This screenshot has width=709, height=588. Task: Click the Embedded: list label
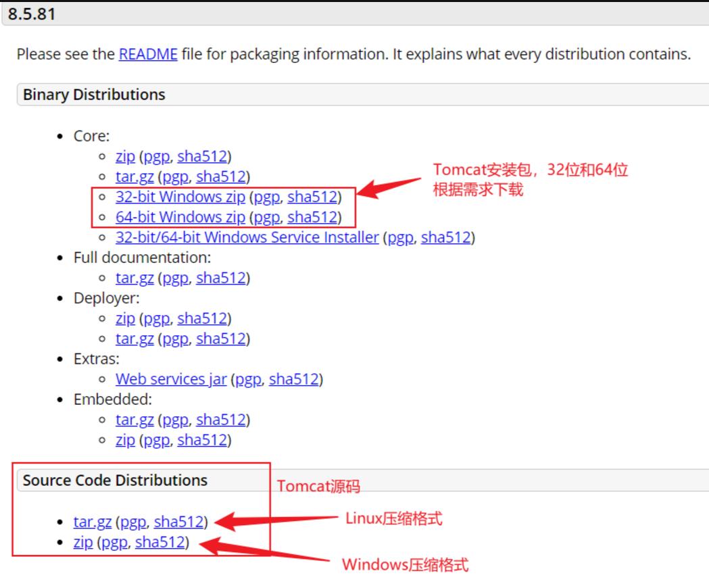[x=113, y=400]
